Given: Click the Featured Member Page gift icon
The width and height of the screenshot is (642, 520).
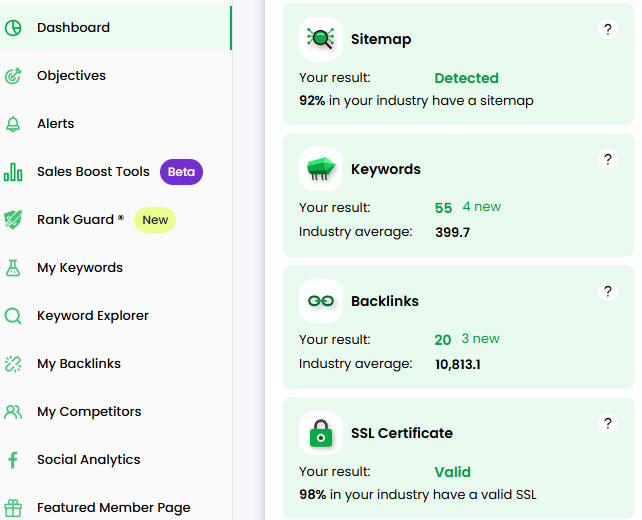Looking at the screenshot, I should (13, 508).
